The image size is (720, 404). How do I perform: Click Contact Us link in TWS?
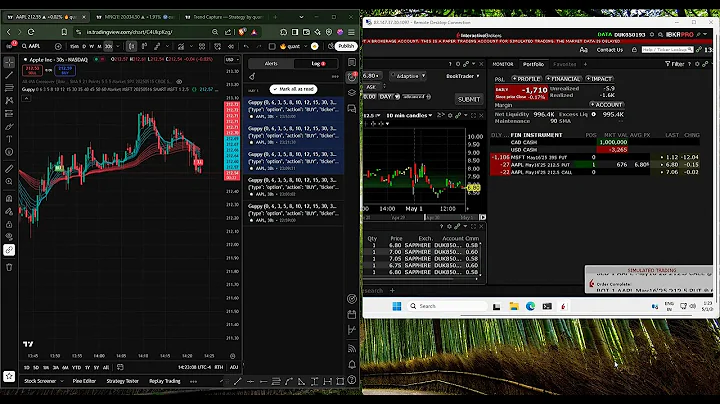click(609, 50)
